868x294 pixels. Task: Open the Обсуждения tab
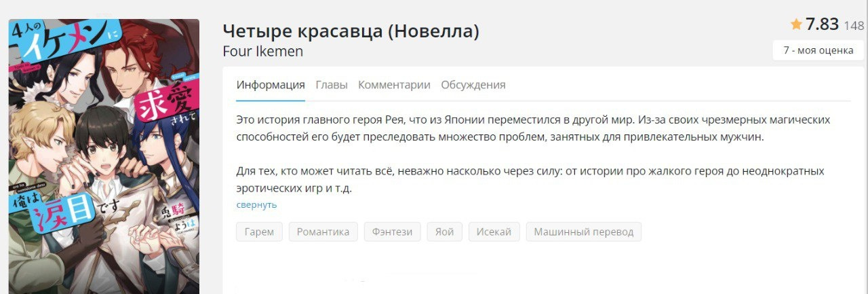pos(473,85)
